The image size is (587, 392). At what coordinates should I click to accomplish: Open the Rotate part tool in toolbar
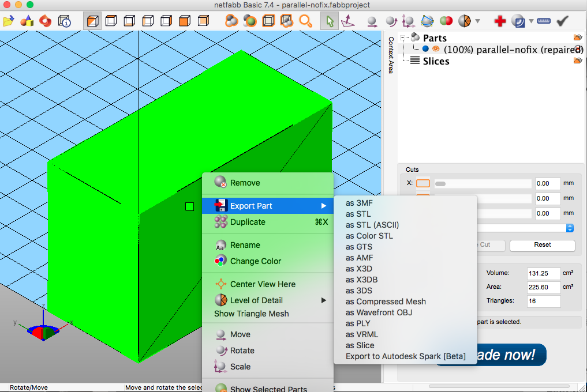coord(391,21)
